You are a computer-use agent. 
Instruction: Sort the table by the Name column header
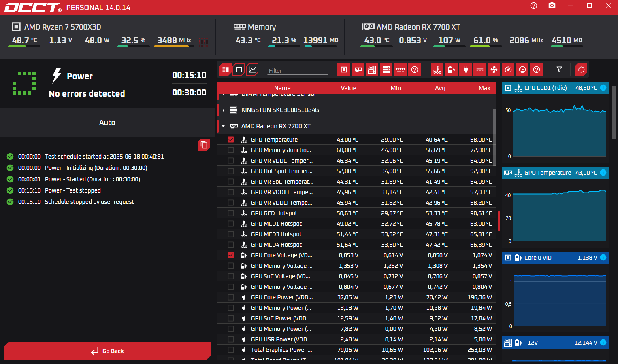(282, 88)
